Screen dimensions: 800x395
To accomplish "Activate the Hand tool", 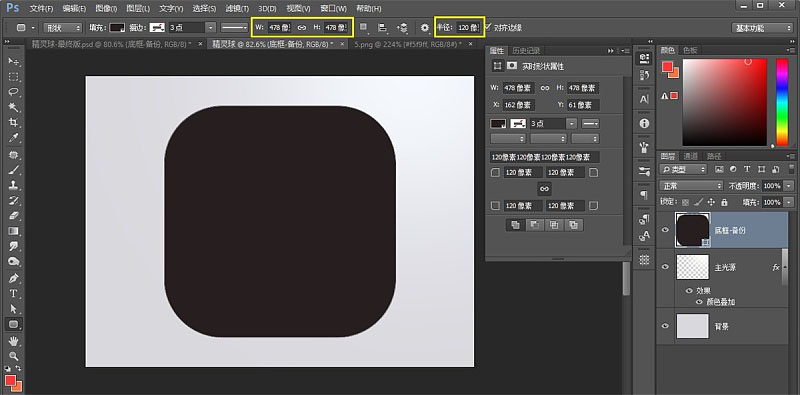I will (x=14, y=340).
